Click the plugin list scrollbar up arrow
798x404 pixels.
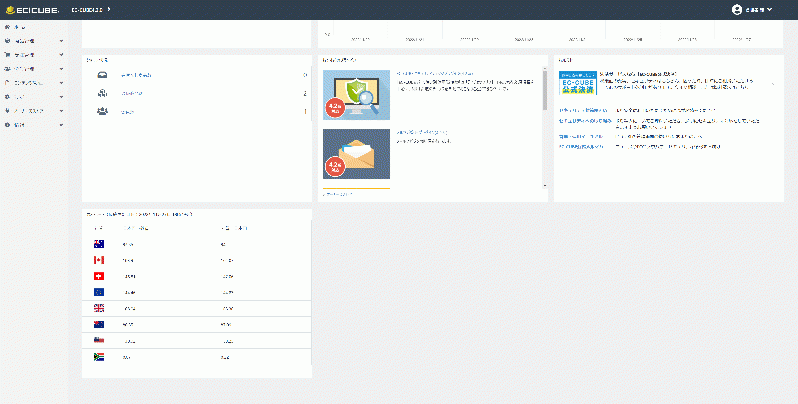point(545,68)
